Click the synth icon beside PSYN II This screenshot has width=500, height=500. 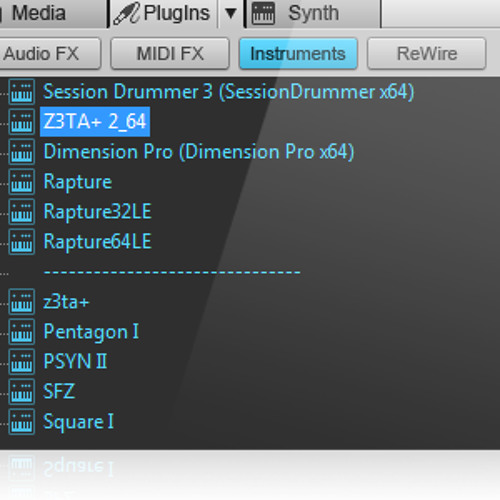(22, 362)
